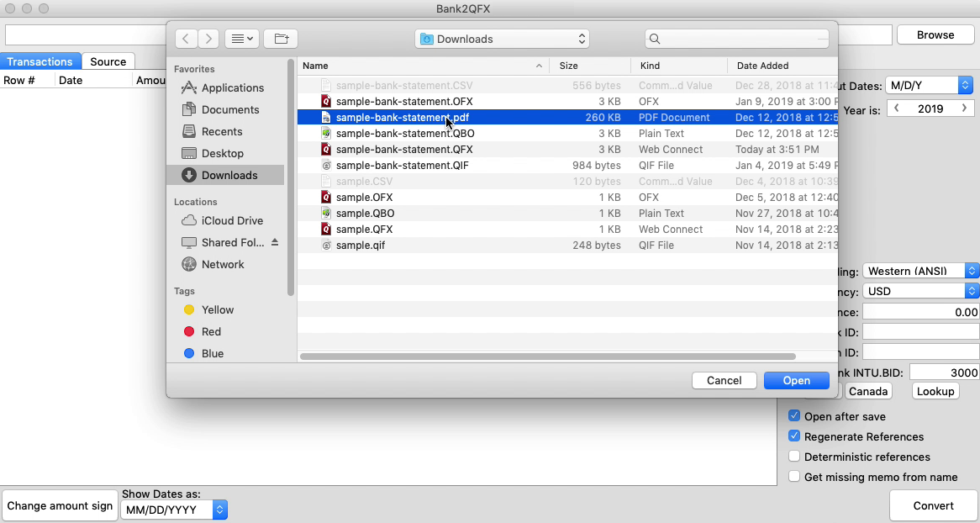The height and width of the screenshot is (523, 980).
Task: Click the sample.QFX file icon
Action: coord(325,230)
